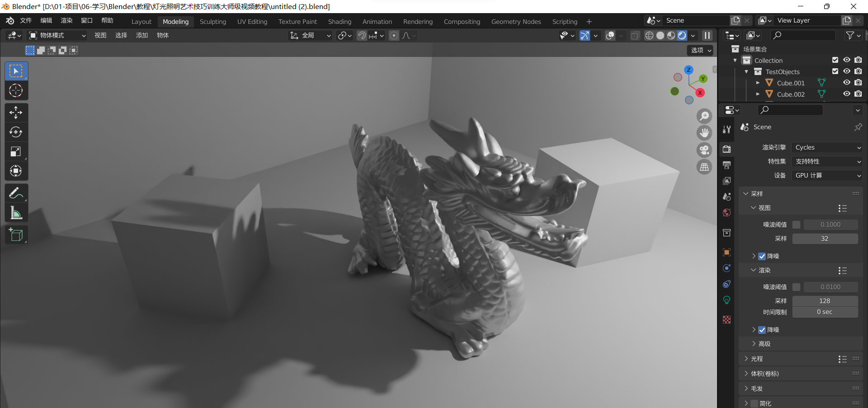Screen dimensions: 868x408
Task: Expand the Cube.001 outliner item
Action: [758, 83]
